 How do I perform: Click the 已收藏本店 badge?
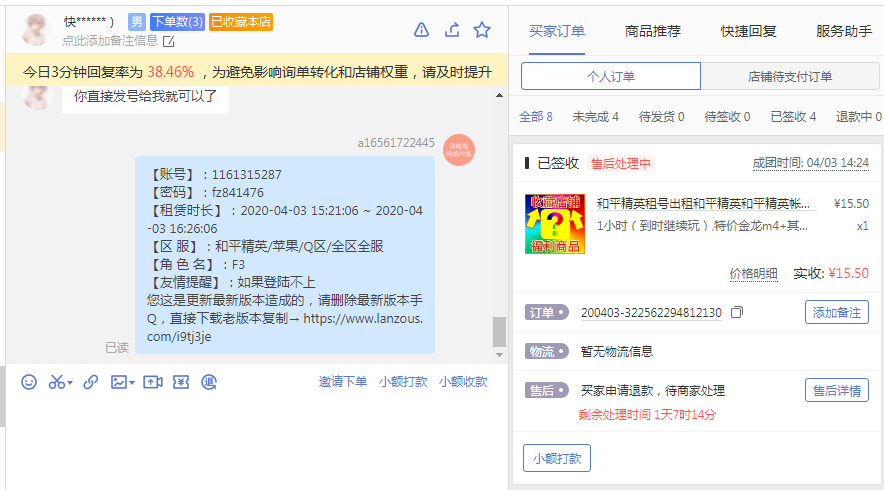(x=241, y=22)
